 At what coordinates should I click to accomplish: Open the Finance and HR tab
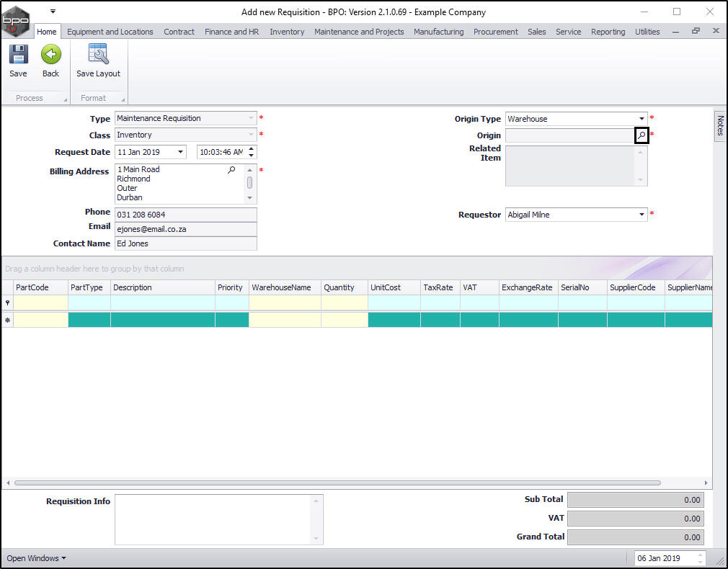[231, 32]
